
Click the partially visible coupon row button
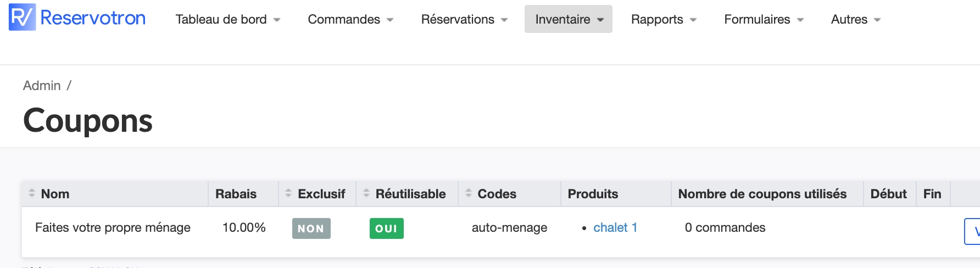coord(973,231)
